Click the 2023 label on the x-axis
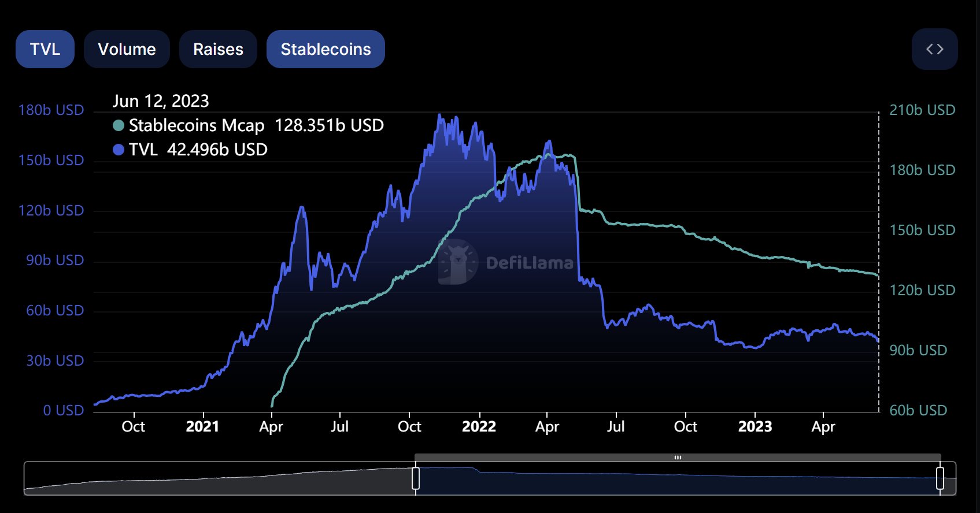This screenshot has height=513, width=980. pyautogui.click(x=755, y=427)
